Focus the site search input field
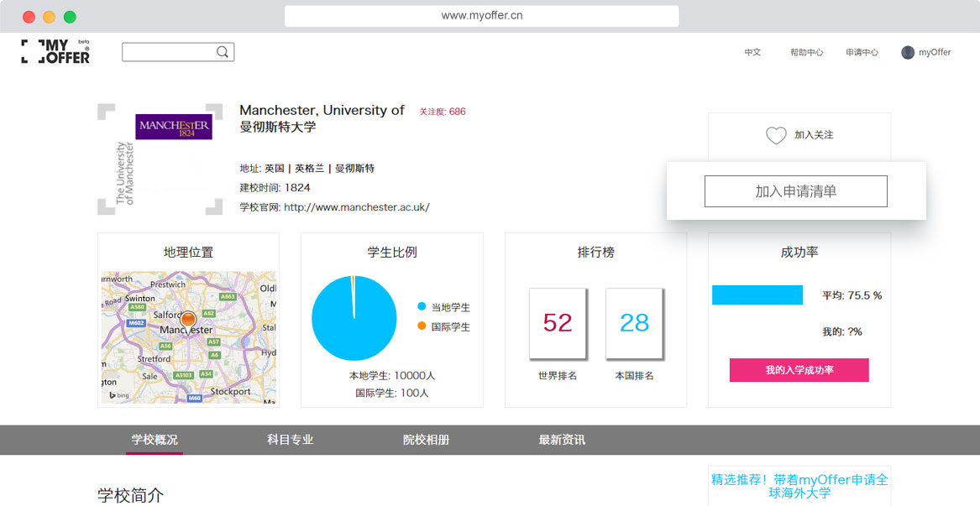 [x=178, y=52]
